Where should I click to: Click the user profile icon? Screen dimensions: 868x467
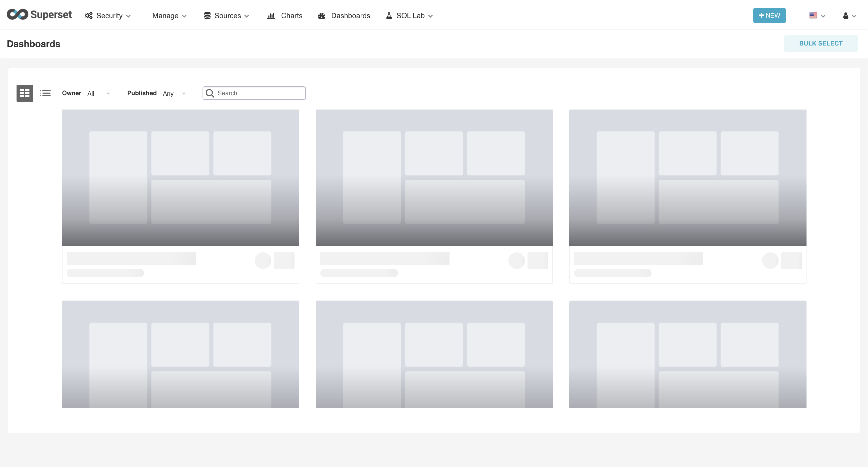[846, 16]
